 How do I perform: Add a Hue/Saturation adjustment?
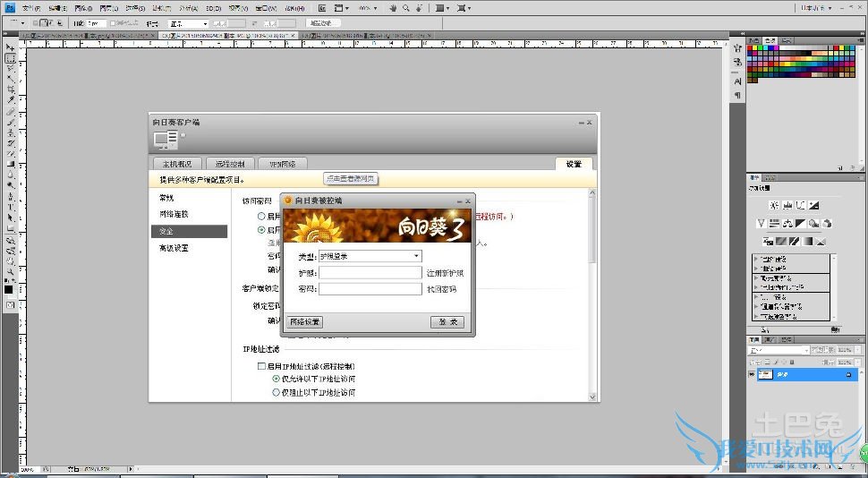click(x=774, y=223)
